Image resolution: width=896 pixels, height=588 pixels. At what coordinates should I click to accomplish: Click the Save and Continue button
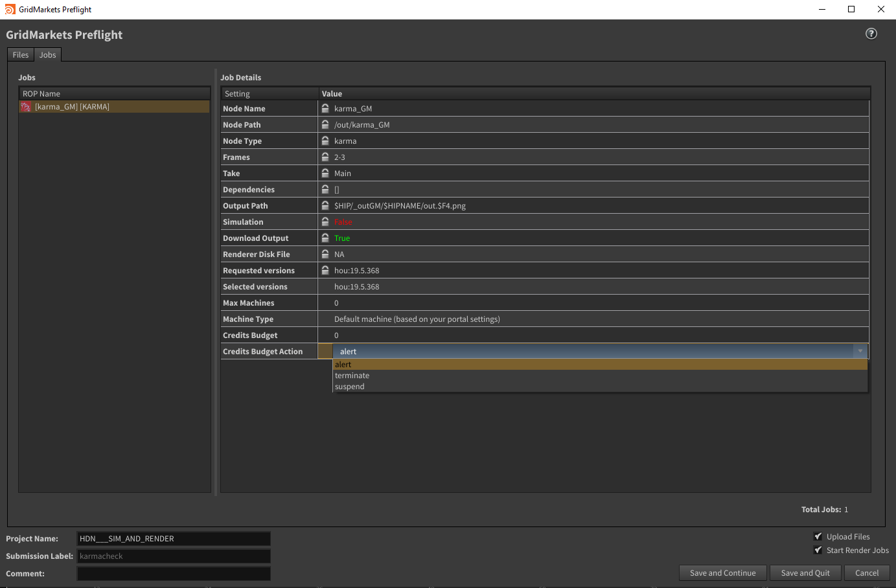click(723, 573)
